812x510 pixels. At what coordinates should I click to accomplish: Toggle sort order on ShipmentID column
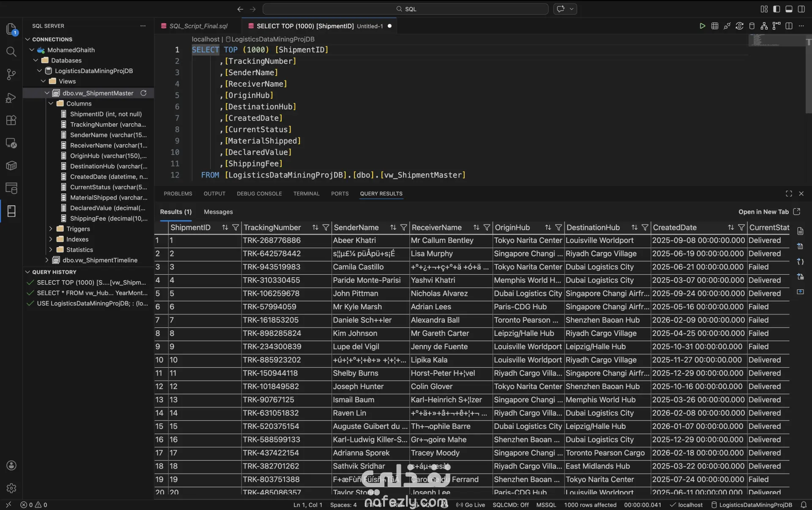point(225,228)
